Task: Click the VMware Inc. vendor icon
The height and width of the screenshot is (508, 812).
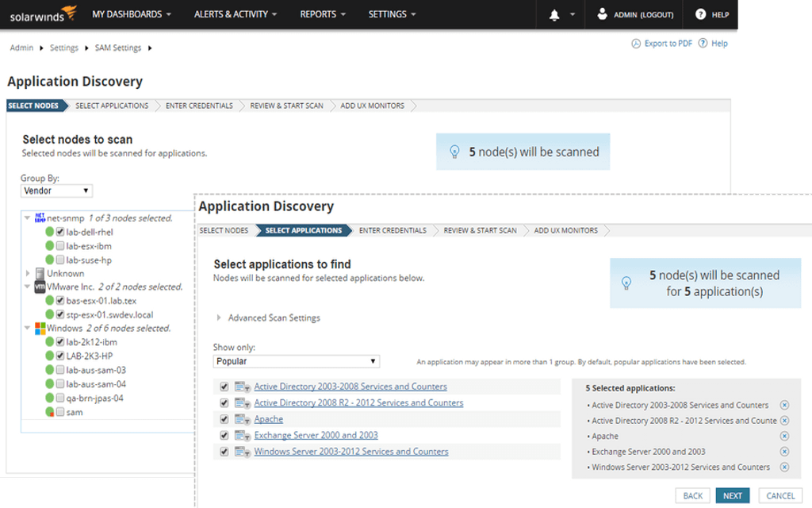Action: click(x=40, y=287)
